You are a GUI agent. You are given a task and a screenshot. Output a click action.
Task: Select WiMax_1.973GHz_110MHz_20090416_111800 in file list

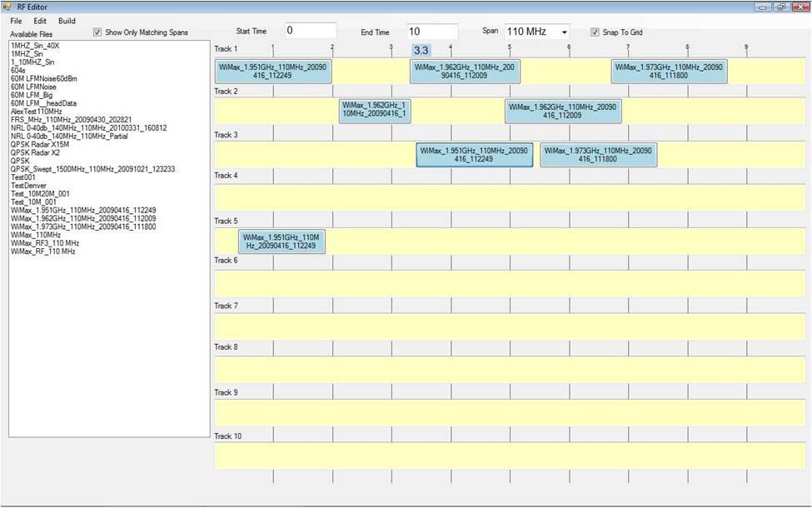pyautogui.click(x=83, y=227)
